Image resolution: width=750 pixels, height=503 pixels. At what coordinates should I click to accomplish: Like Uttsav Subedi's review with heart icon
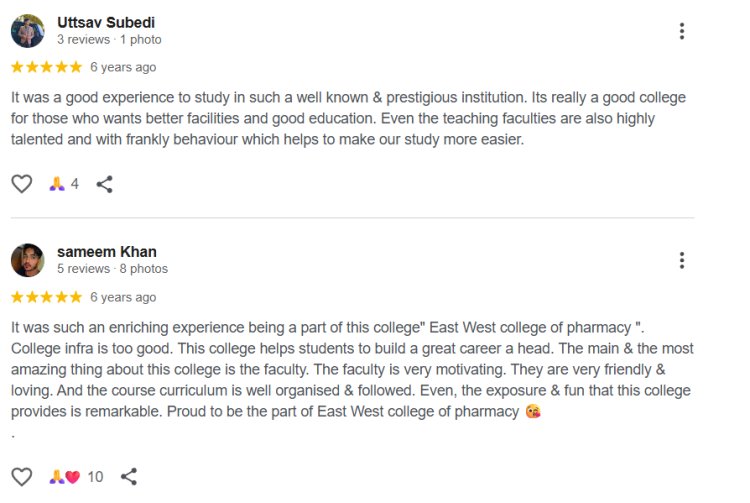(22, 184)
